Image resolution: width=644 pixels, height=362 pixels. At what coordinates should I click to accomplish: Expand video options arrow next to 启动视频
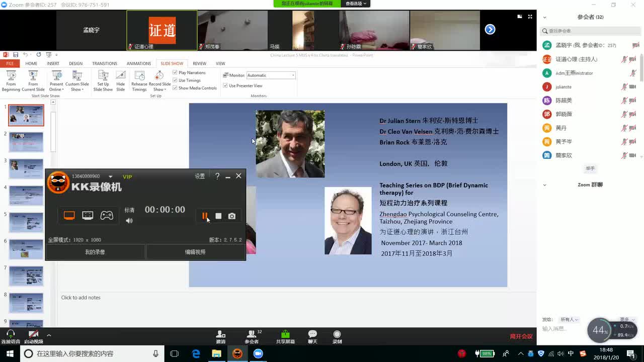tap(49, 335)
